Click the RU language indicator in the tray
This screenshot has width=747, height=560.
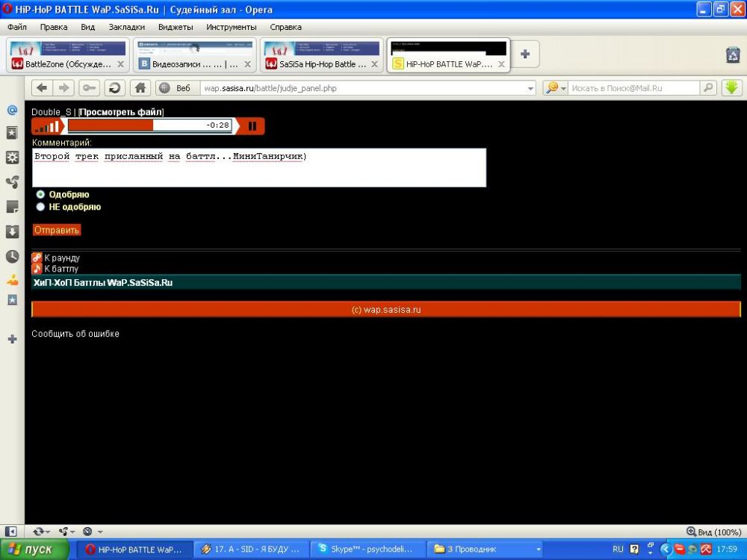point(618,549)
